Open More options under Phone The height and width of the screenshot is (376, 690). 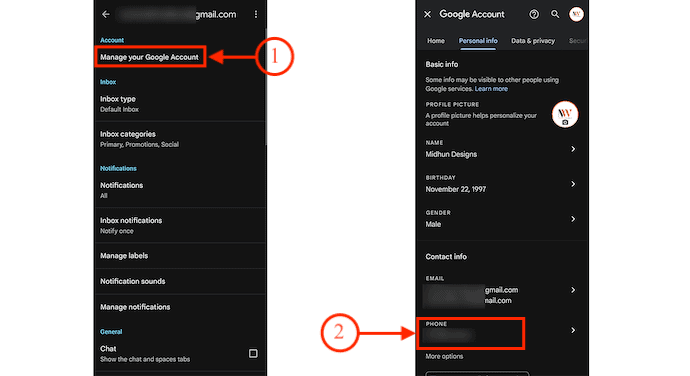pos(444,356)
